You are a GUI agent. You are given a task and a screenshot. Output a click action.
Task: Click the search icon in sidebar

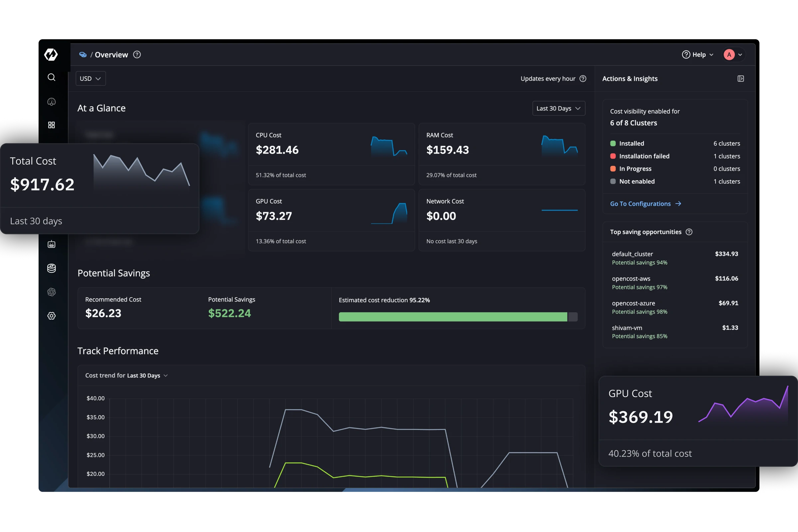tap(51, 77)
